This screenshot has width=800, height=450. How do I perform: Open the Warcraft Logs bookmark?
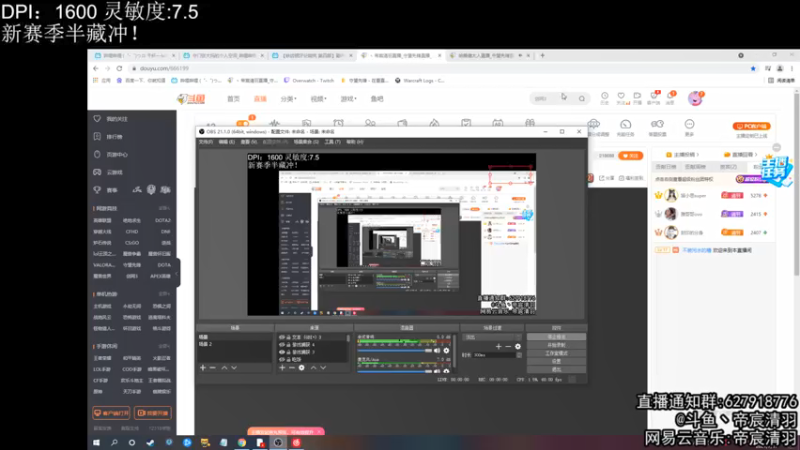[419, 81]
